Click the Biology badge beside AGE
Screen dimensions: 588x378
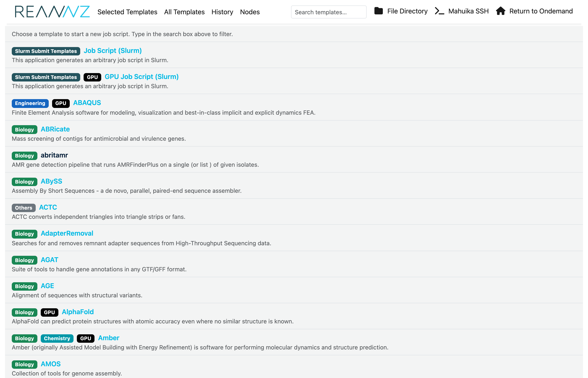coord(25,286)
